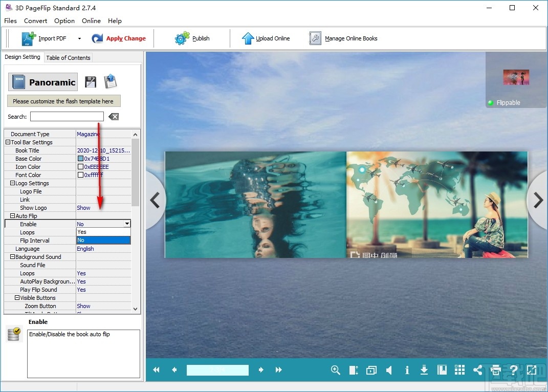
Task: Flip to the previous page with left arrow
Action: click(155, 201)
